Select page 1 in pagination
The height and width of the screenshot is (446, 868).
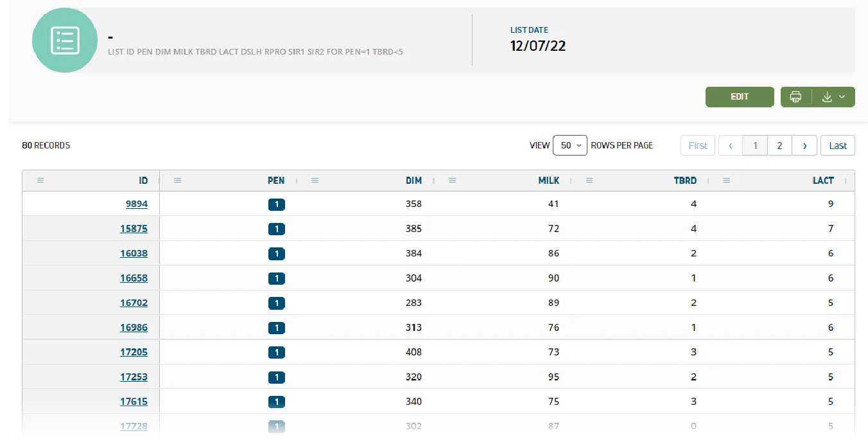click(755, 145)
